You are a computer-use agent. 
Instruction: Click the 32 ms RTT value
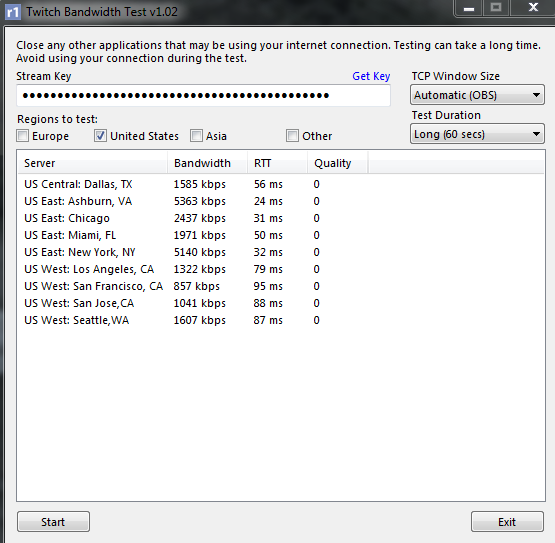point(268,252)
